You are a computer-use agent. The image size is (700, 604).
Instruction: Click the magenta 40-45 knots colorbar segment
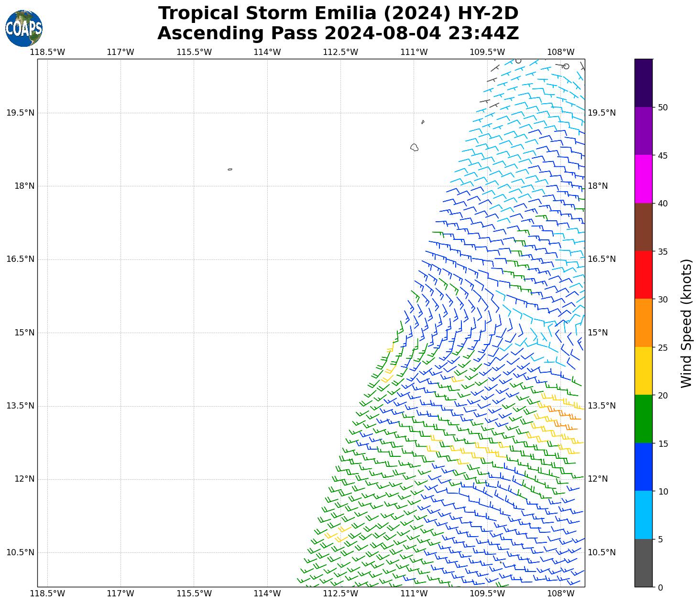tap(643, 179)
